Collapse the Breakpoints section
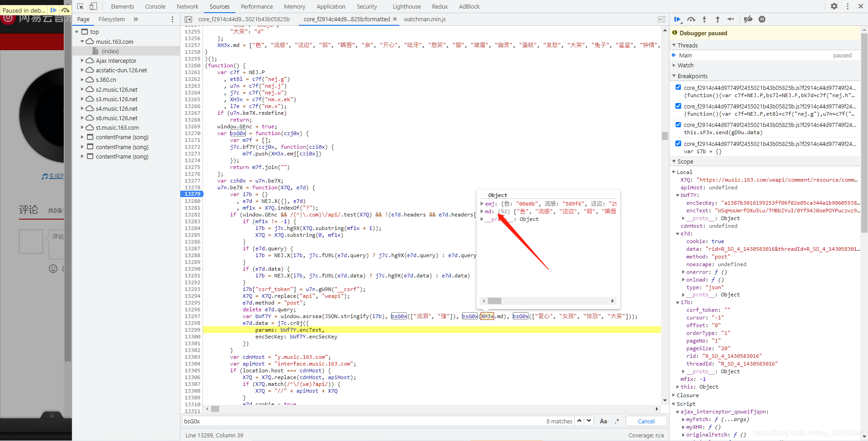This screenshot has width=868, height=441. [x=674, y=76]
